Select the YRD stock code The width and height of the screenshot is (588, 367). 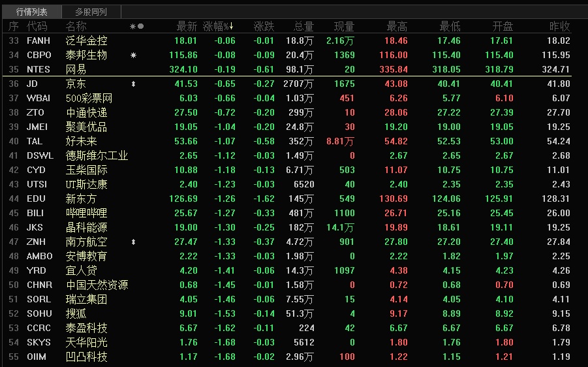pyautogui.click(x=37, y=270)
